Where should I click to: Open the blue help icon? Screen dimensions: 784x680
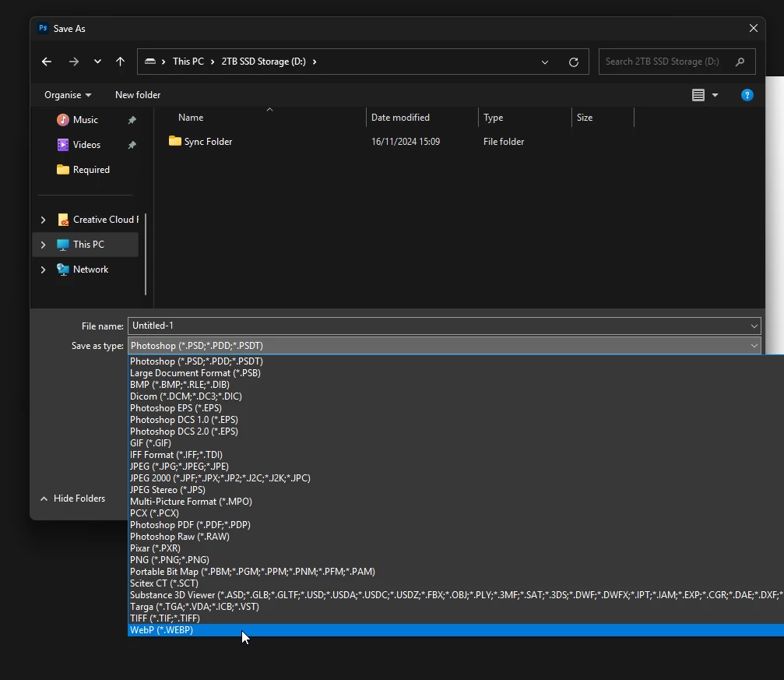coord(747,95)
